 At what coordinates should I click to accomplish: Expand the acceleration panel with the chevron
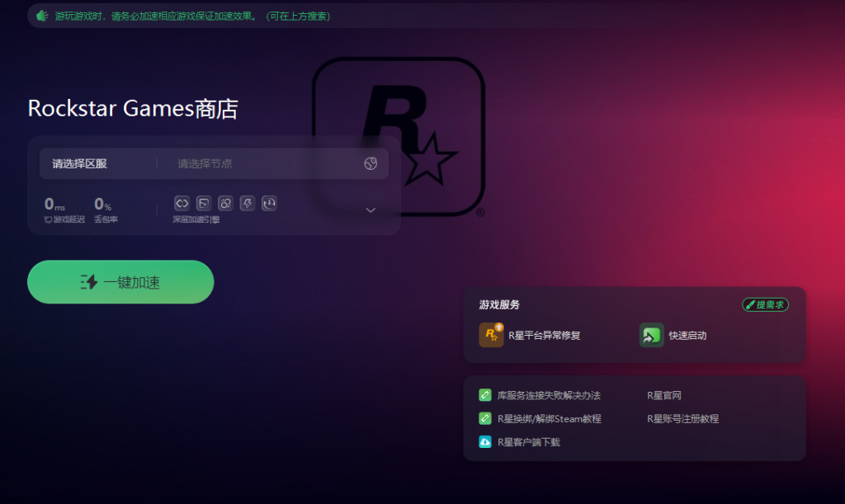point(371,210)
